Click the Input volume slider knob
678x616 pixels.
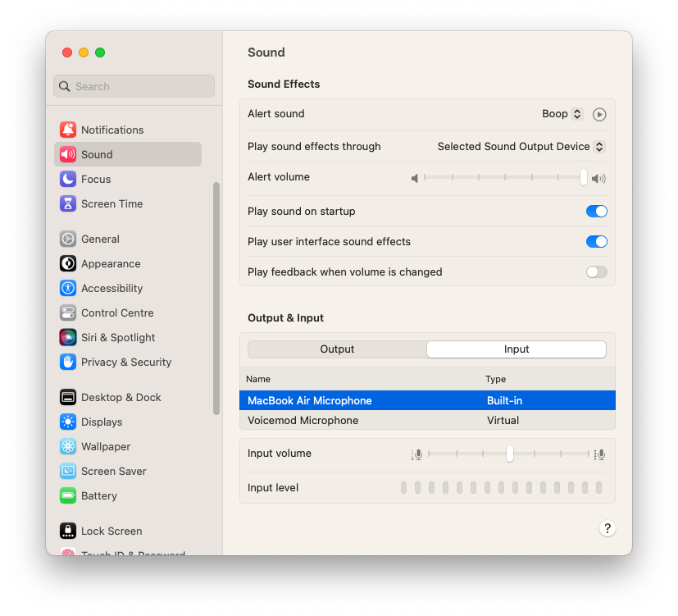tap(509, 454)
